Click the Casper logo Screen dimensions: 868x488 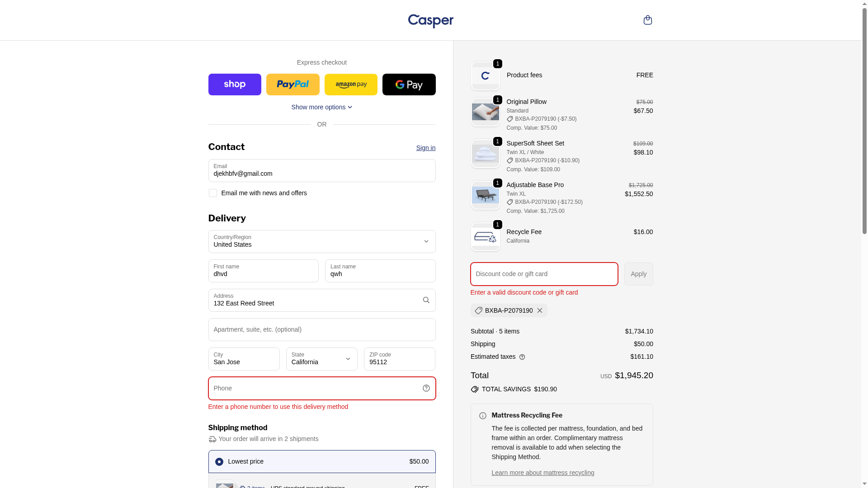430,21
